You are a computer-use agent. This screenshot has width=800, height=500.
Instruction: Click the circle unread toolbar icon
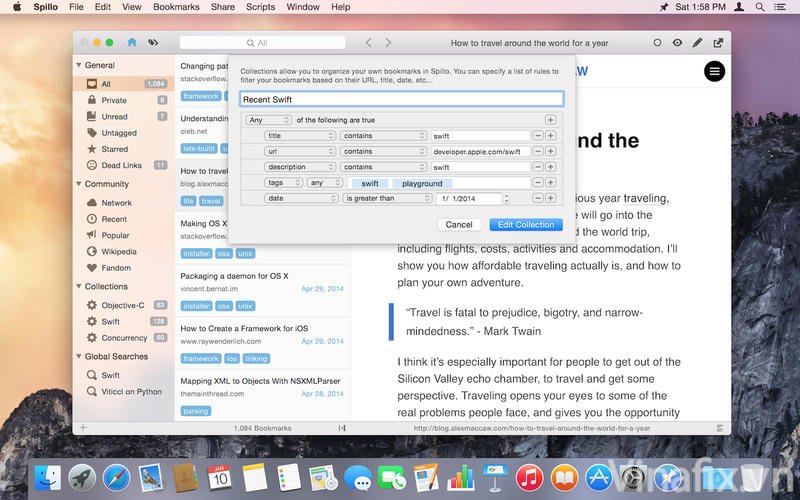pyautogui.click(x=657, y=43)
